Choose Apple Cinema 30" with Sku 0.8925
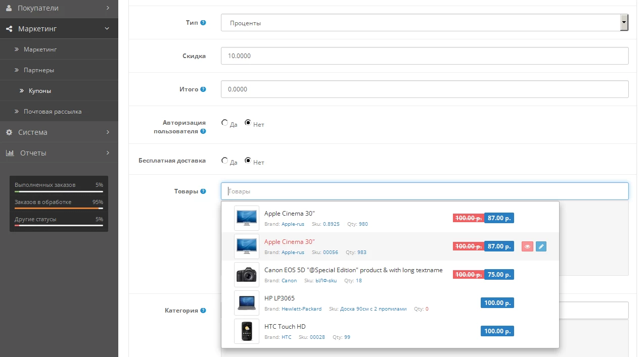This screenshot has width=644, height=357. click(x=390, y=218)
